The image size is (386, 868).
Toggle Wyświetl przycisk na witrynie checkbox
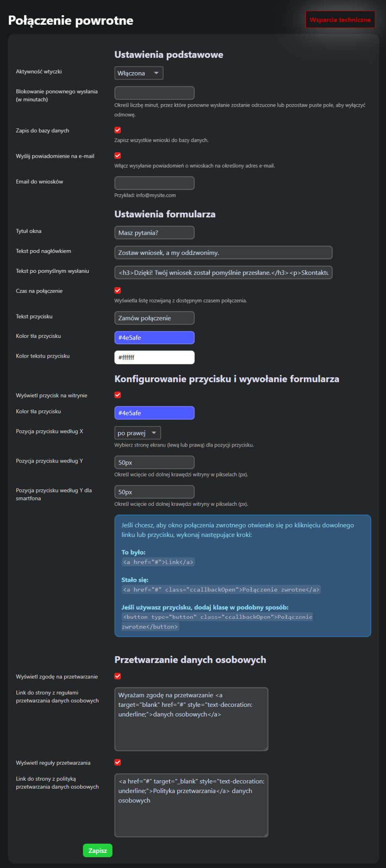[x=118, y=395]
